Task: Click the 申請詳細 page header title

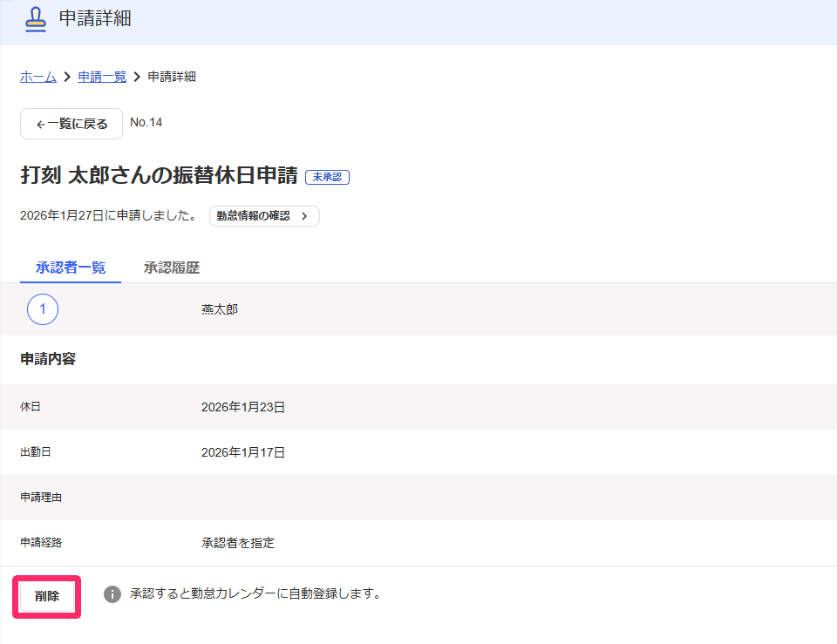Action: pos(95,18)
